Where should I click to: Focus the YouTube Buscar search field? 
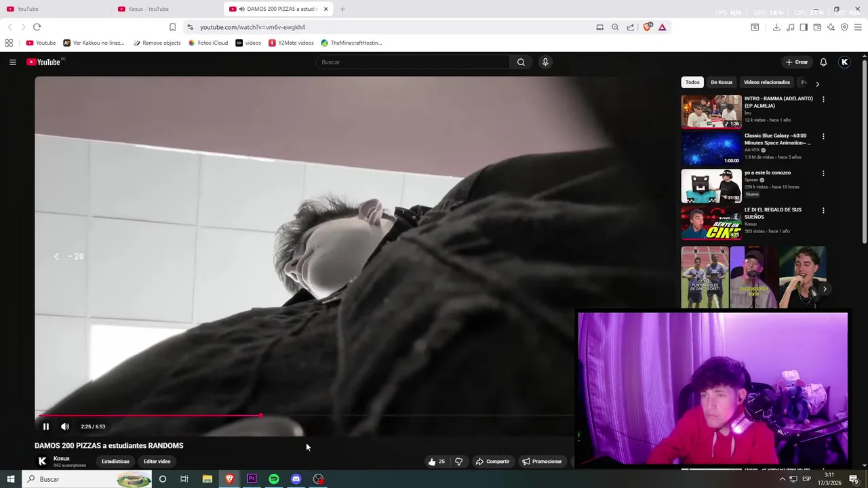[414, 62]
